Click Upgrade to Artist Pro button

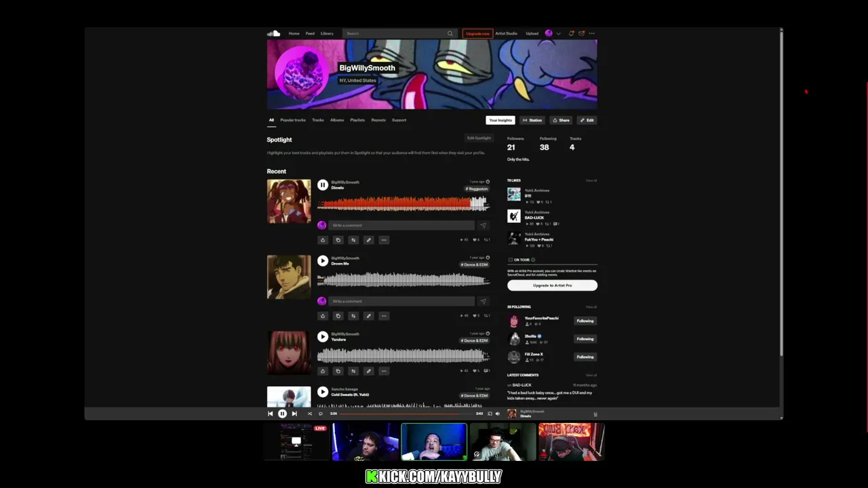(x=552, y=285)
